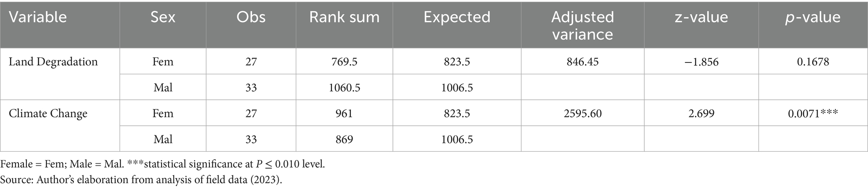868x189 pixels.
Task: Select the Adjusted variance header
Action: (x=583, y=25)
